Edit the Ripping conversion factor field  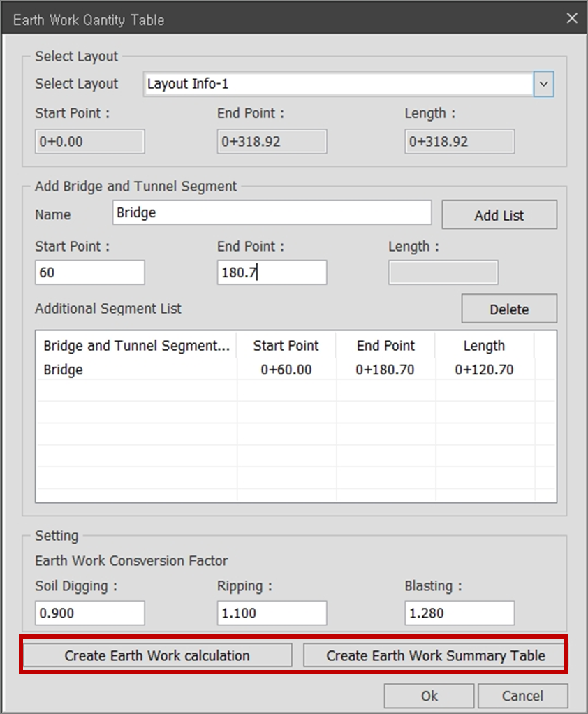[x=272, y=613]
